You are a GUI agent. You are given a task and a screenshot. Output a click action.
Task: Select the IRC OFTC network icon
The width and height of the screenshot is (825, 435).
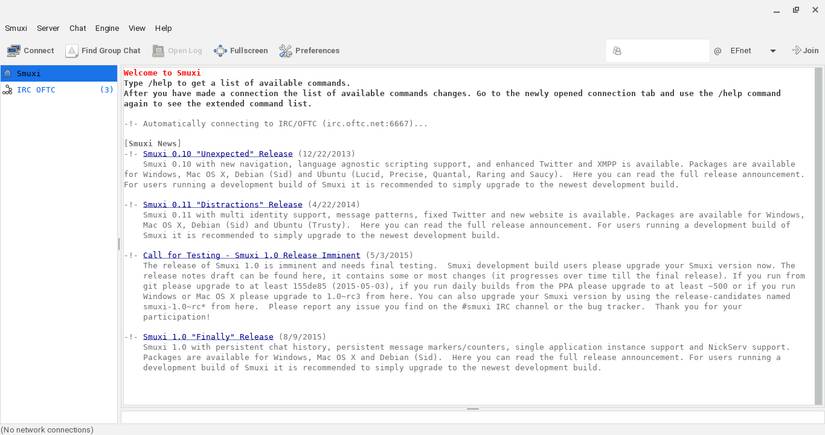pos(7,90)
